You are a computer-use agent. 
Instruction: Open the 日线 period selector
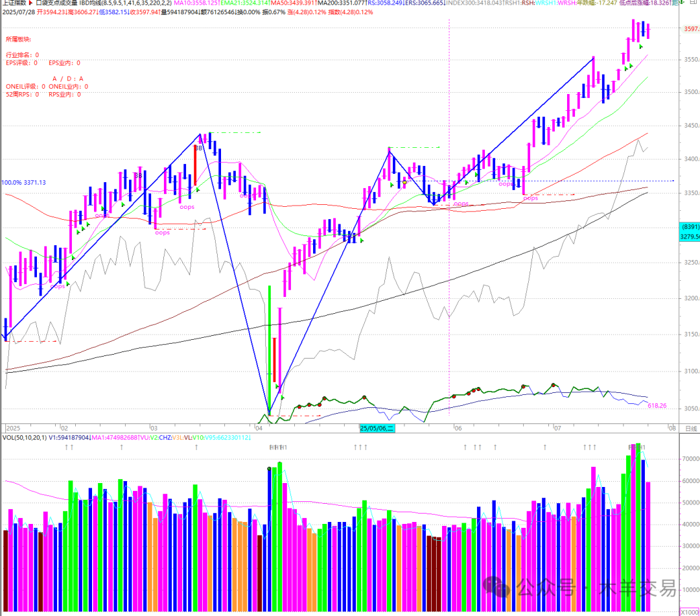[x=691, y=429]
